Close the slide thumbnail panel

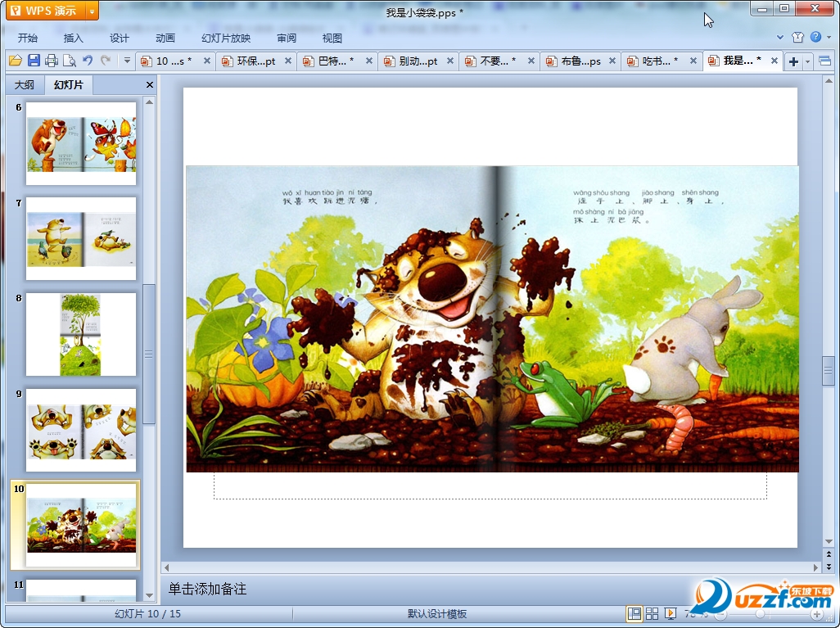click(150, 84)
